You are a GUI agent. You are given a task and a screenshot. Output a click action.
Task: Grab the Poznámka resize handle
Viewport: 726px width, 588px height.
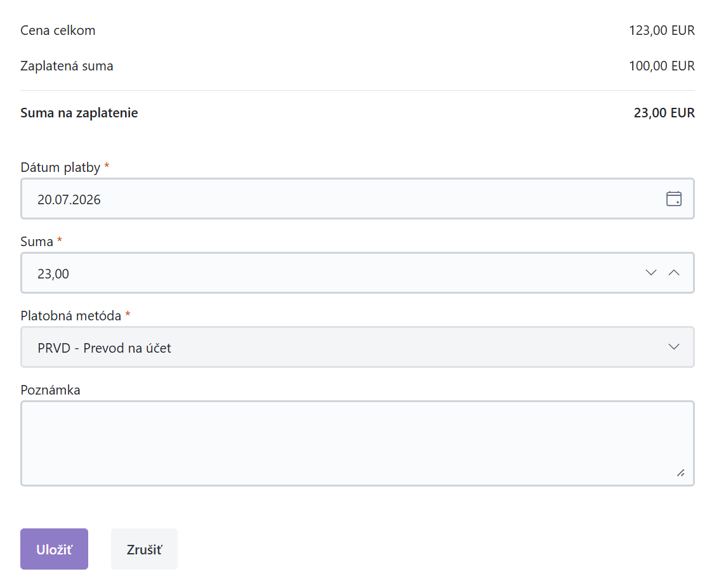[680, 473]
